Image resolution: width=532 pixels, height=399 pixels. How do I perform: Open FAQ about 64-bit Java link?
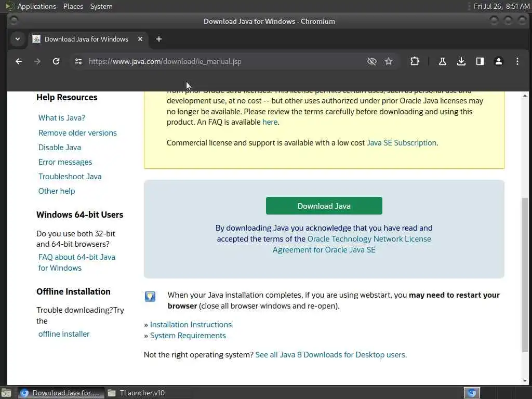coord(77,262)
